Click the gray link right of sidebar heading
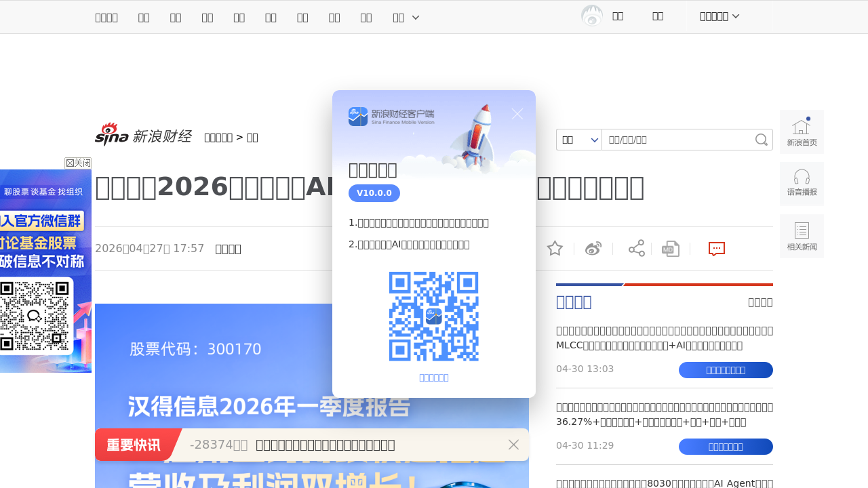This screenshot has height=488, width=868. coord(760,302)
